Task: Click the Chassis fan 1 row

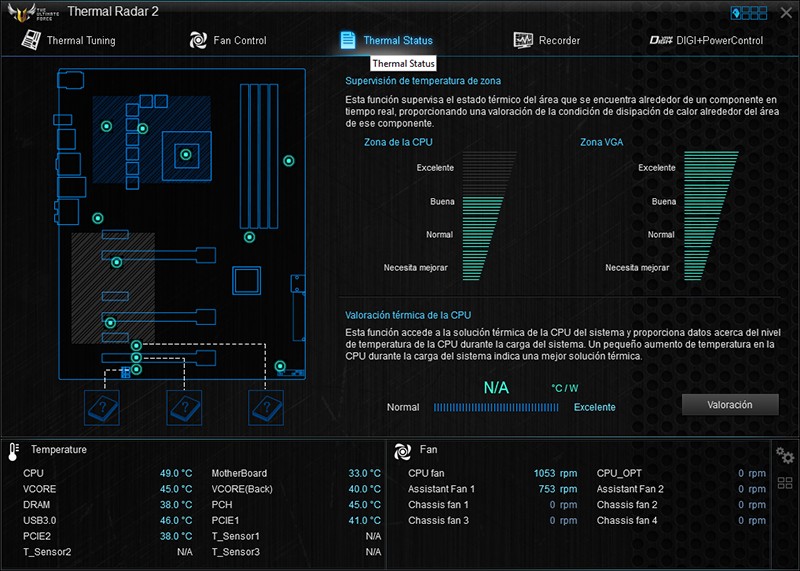Action: [493, 505]
